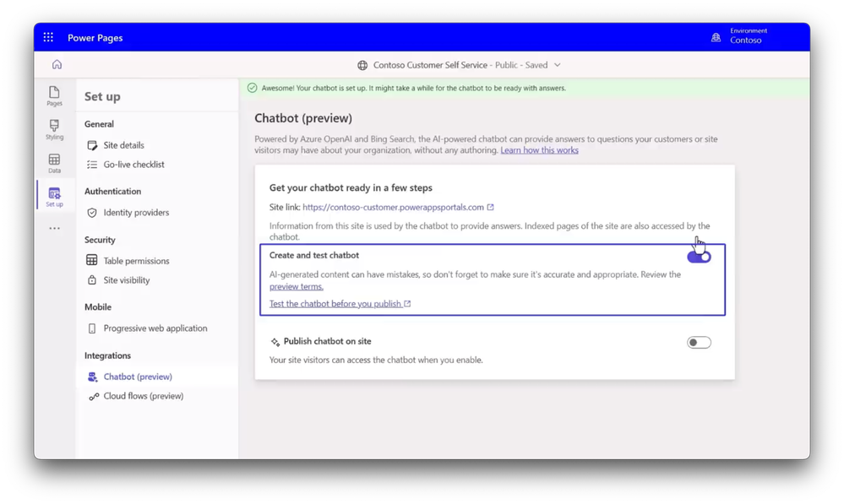Click the Get your chatbot ready heading
This screenshot has height=504, width=844.
(x=351, y=187)
